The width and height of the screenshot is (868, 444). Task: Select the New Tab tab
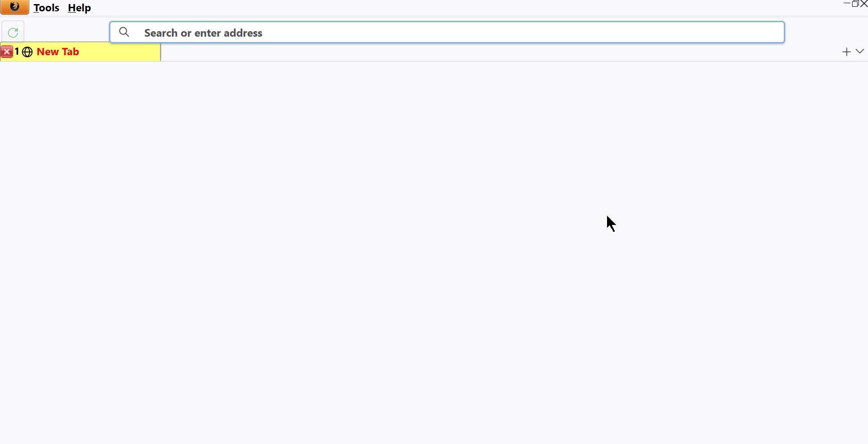[81, 52]
